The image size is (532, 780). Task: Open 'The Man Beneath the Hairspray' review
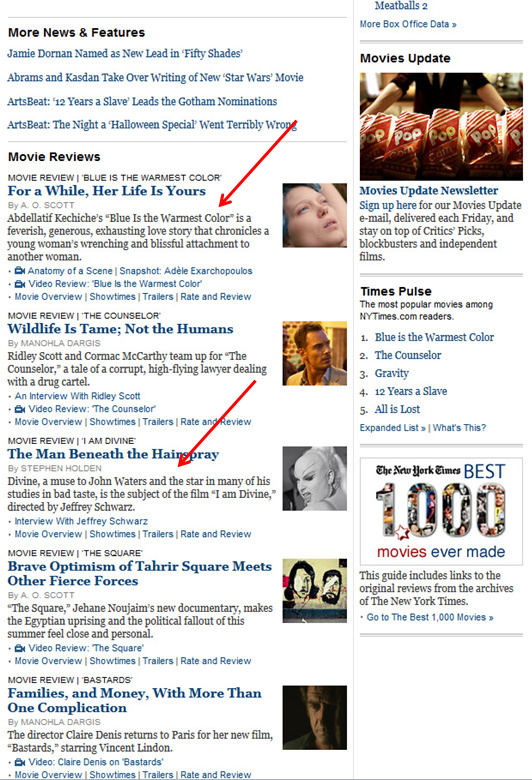pyautogui.click(x=113, y=454)
